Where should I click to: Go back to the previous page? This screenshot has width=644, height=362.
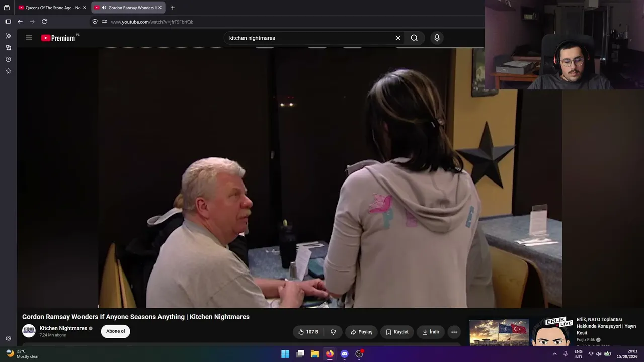point(20,22)
